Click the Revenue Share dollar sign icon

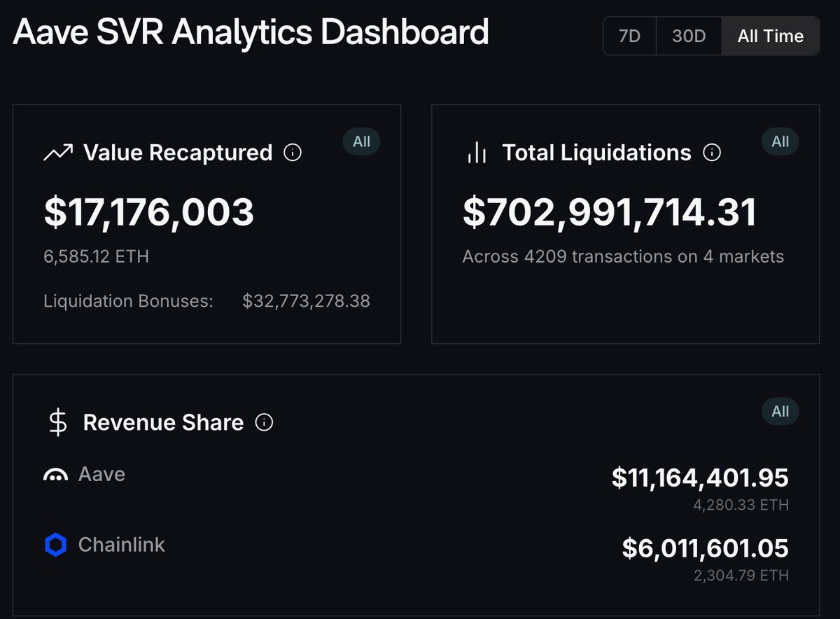(58, 422)
